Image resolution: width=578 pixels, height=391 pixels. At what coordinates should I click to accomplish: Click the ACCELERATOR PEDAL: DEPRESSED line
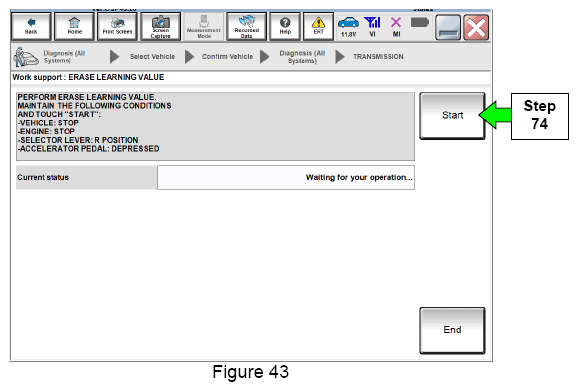88,149
